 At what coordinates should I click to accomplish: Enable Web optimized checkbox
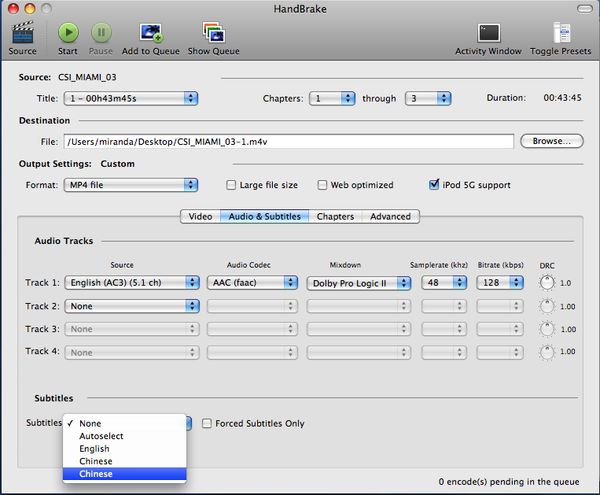click(322, 185)
